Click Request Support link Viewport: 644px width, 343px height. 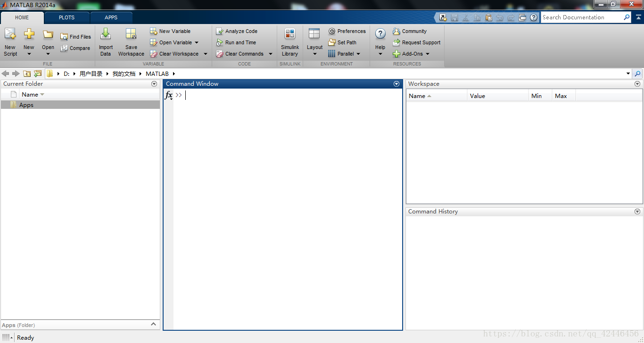(x=421, y=42)
